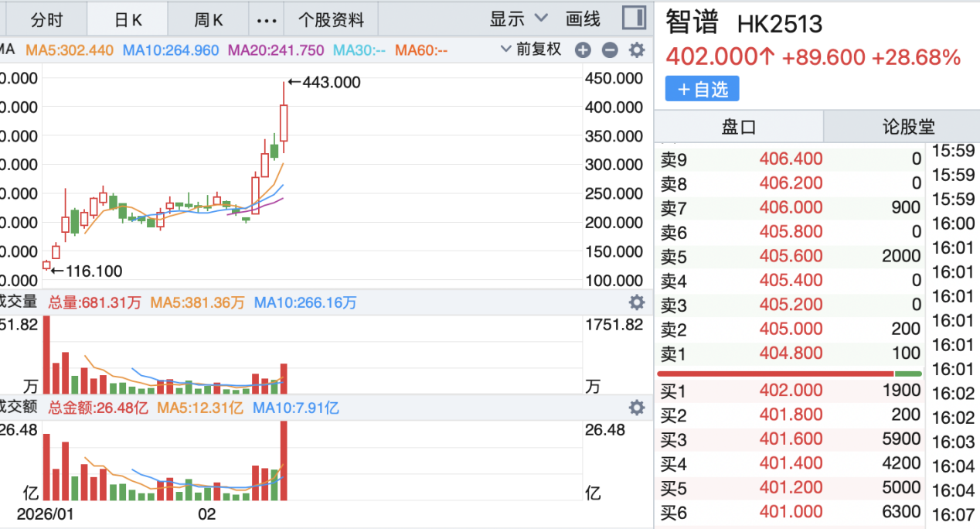
Task: Select the 盘口 order book tab
Action: pyautogui.click(x=738, y=127)
